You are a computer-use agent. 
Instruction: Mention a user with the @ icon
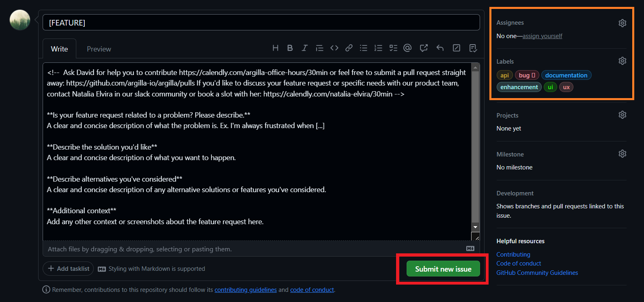click(x=407, y=48)
